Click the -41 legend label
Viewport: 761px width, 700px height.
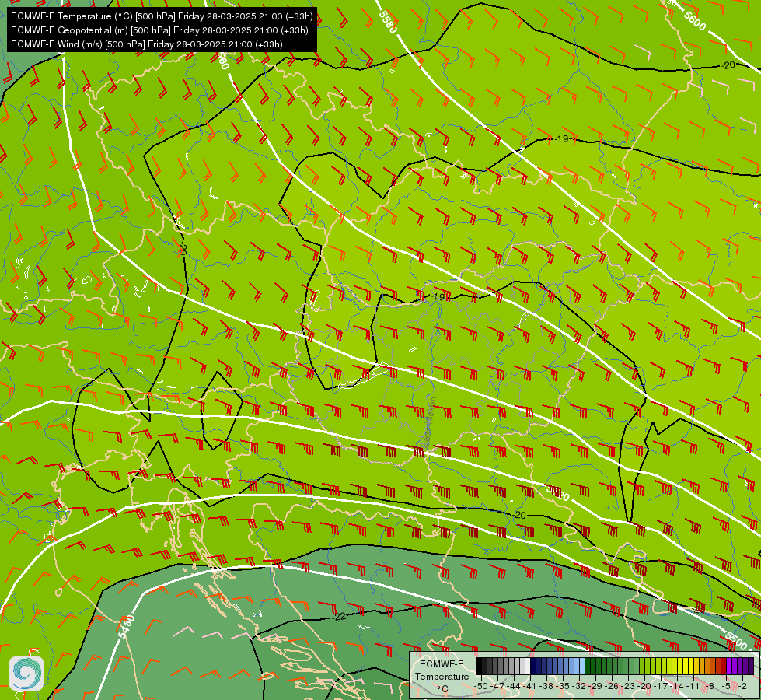point(530,686)
